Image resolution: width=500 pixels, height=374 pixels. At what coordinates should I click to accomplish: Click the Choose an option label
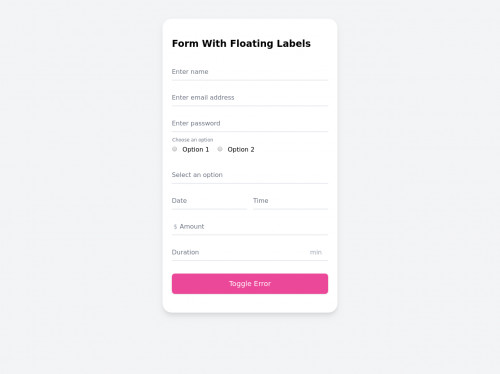point(193,140)
